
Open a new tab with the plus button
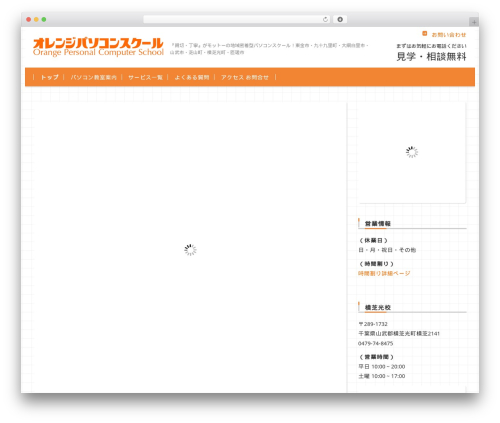[474, 22]
